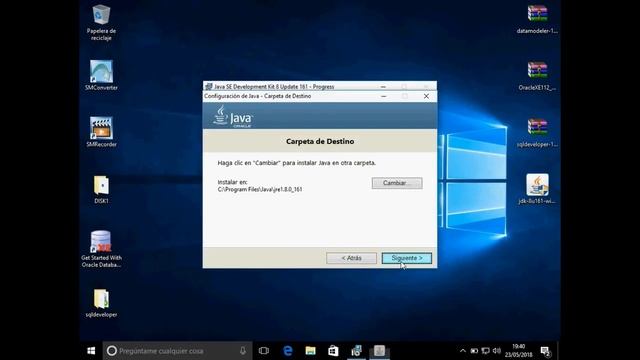640x360 pixels.
Task: Click the Atrás button
Action: pyautogui.click(x=351, y=258)
